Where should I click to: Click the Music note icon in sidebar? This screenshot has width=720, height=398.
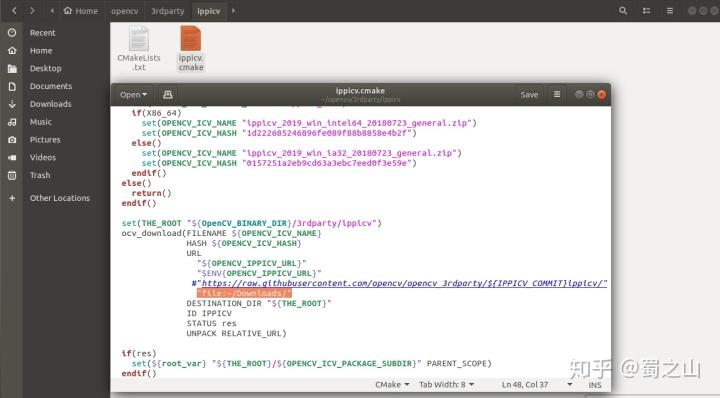click(x=12, y=122)
